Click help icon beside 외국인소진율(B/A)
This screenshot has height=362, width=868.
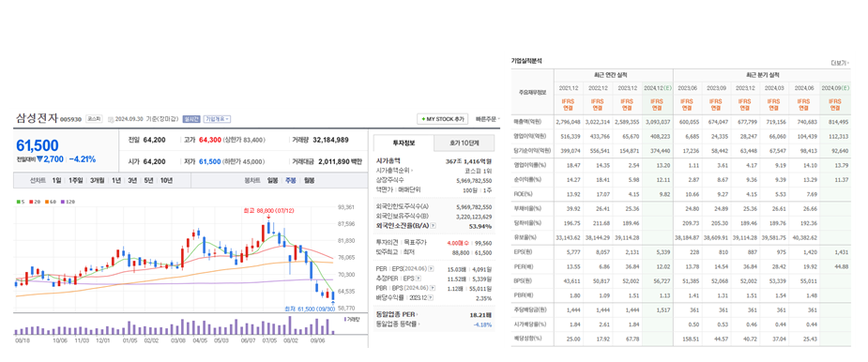433,226
